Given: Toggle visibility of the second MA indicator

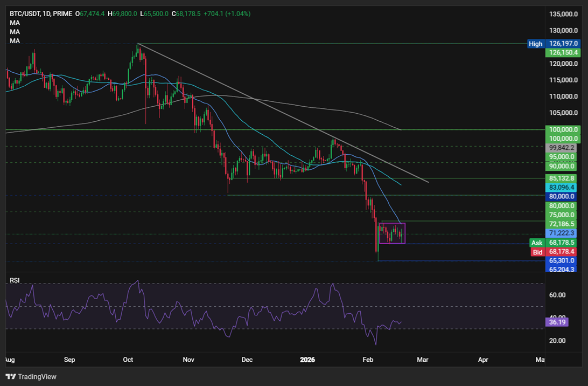Looking at the screenshot, I should click(x=15, y=31).
